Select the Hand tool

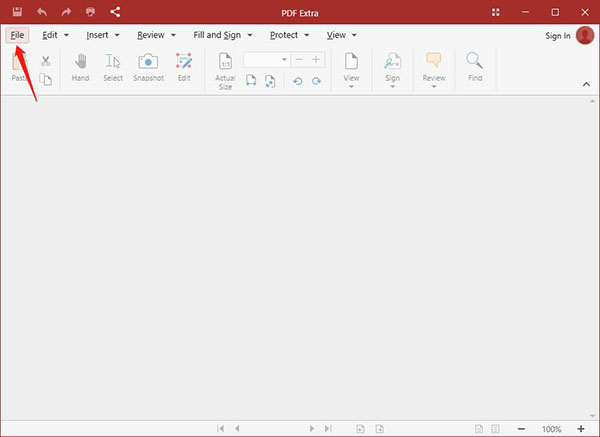(80, 67)
